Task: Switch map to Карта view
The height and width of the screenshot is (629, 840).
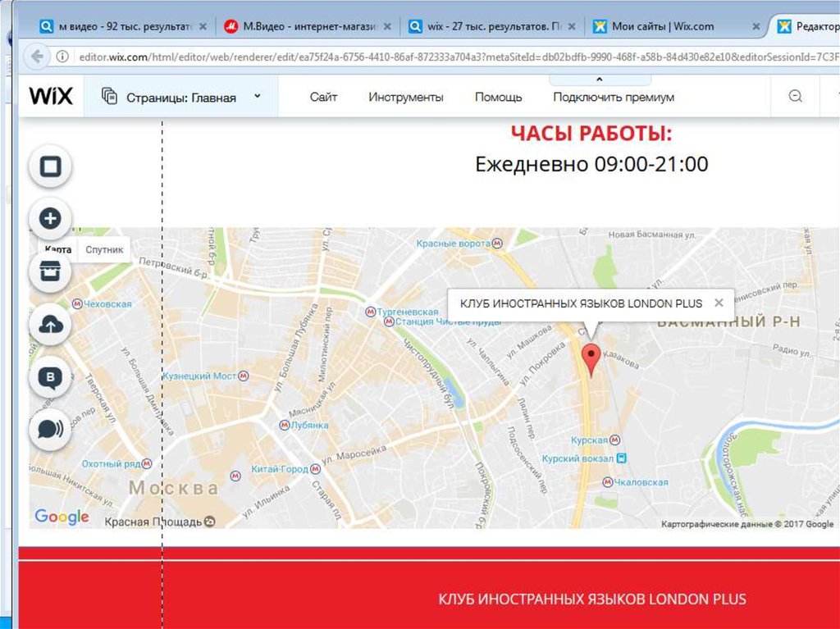Action: pos(58,249)
